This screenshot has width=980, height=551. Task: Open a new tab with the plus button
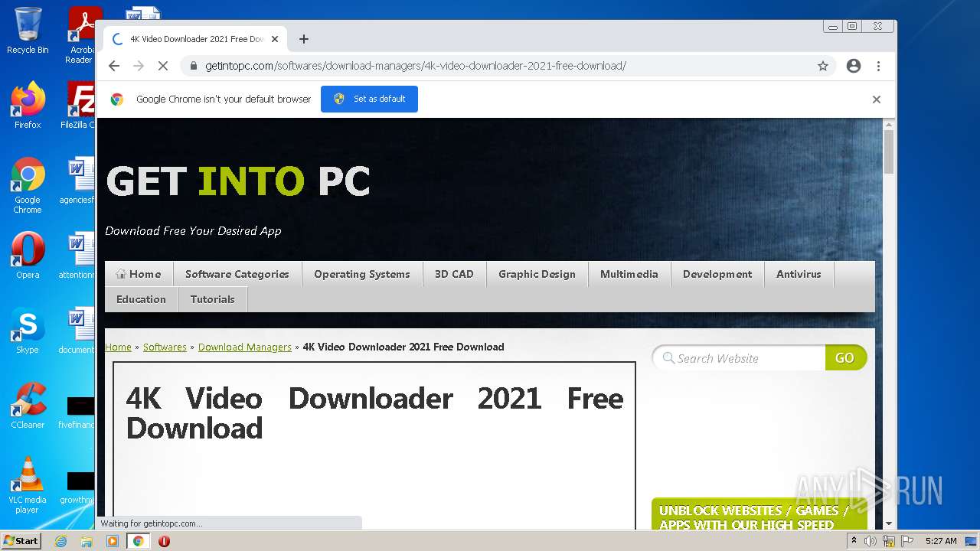tap(304, 39)
